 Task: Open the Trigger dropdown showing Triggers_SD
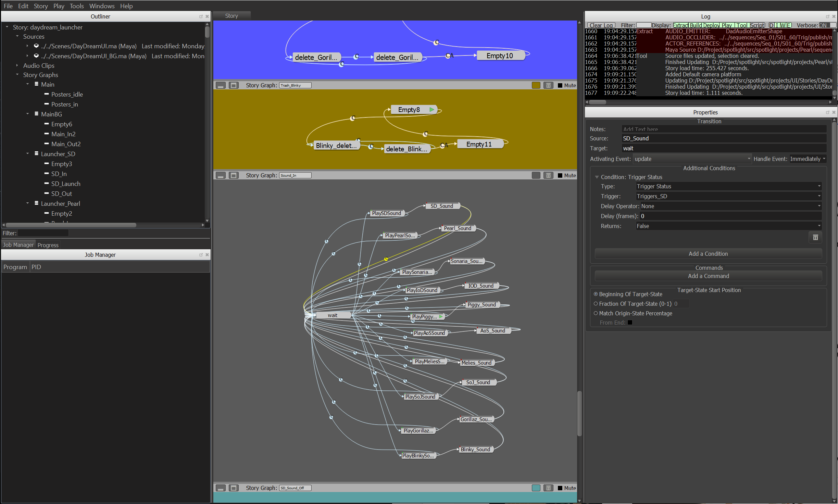(728, 197)
